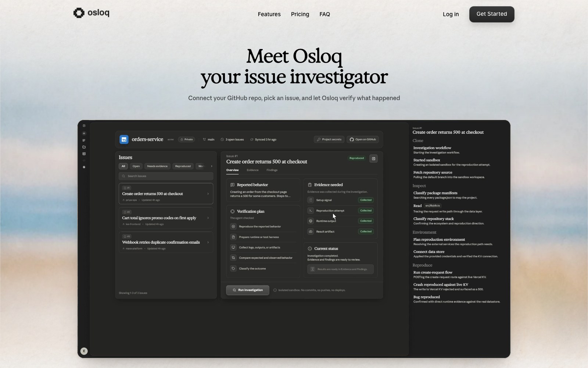Select the Needs evidence filter

[157, 166]
